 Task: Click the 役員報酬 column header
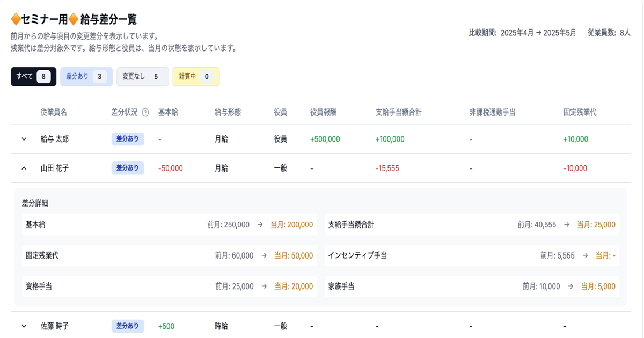pos(323,112)
